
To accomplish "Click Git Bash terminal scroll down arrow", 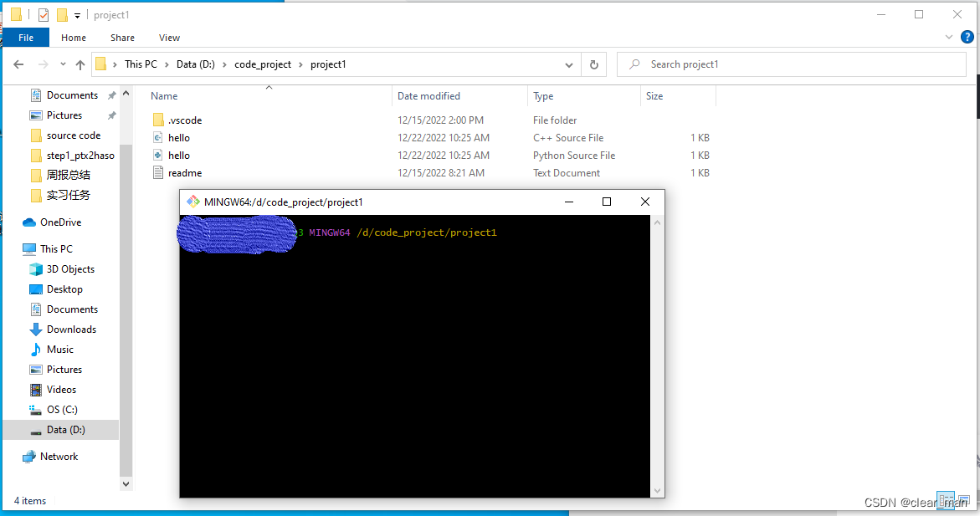I will coord(657,491).
